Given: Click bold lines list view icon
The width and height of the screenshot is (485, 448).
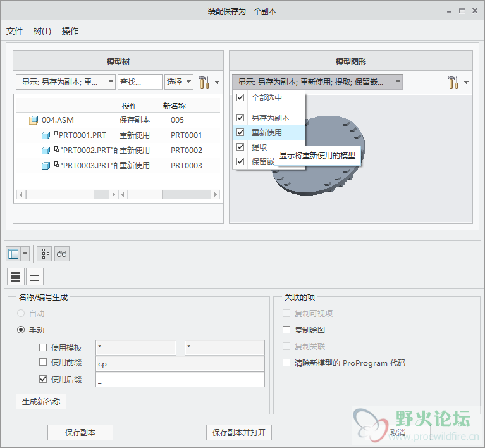Looking at the screenshot, I should pyautogui.click(x=16, y=277).
